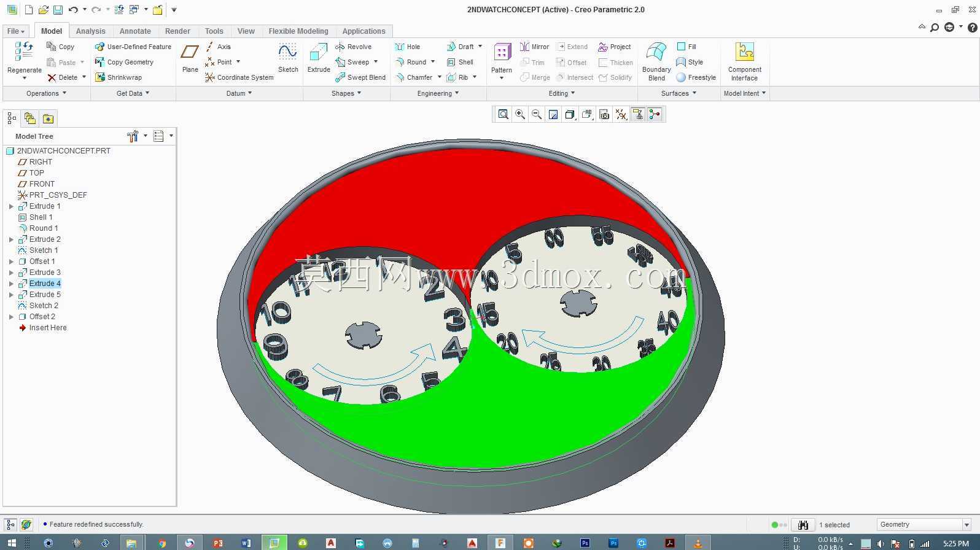Open the Applications tab
980x550 pixels.
click(364, 31)
